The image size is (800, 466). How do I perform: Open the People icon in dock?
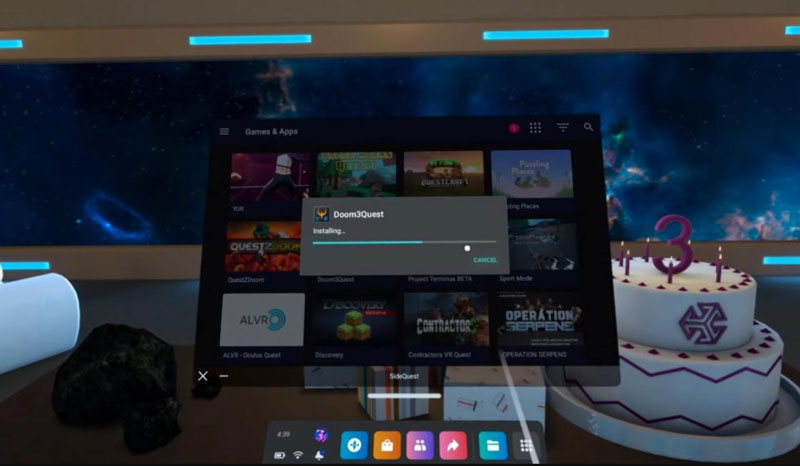click(420, 445)
